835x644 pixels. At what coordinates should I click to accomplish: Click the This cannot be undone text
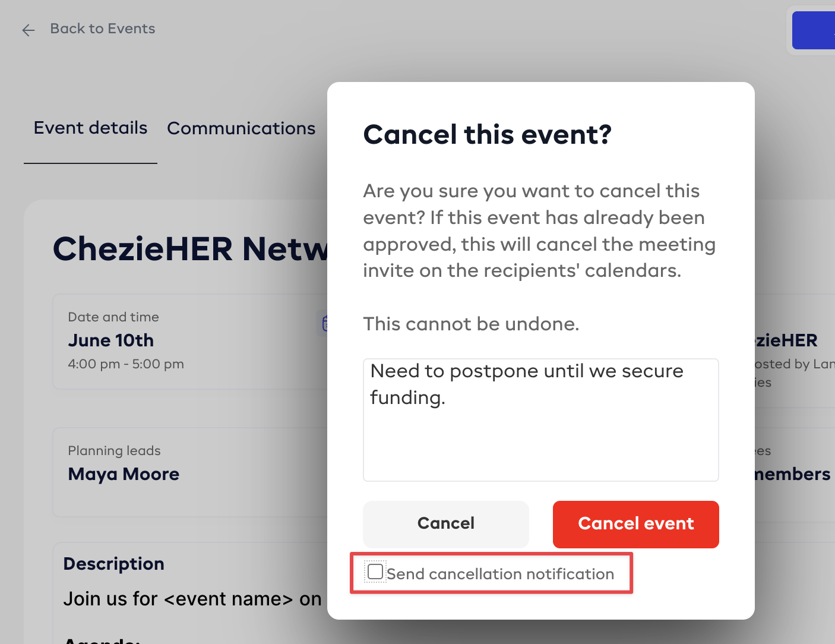(471, 324)
